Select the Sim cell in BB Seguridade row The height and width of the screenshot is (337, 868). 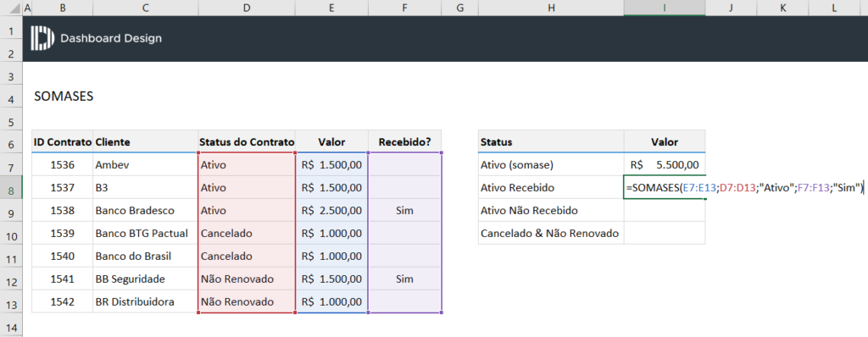point(404,279)
